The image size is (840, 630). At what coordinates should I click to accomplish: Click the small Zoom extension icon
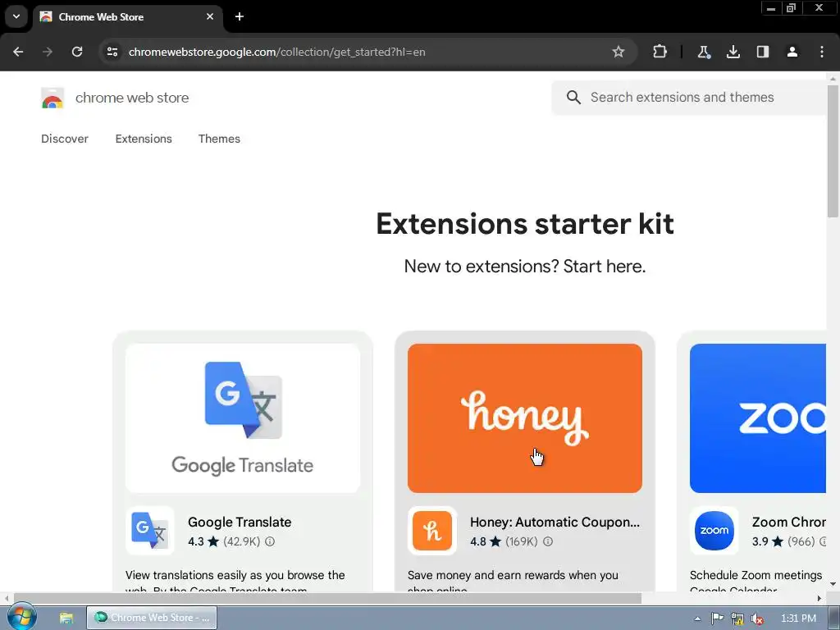coord(714,531)
